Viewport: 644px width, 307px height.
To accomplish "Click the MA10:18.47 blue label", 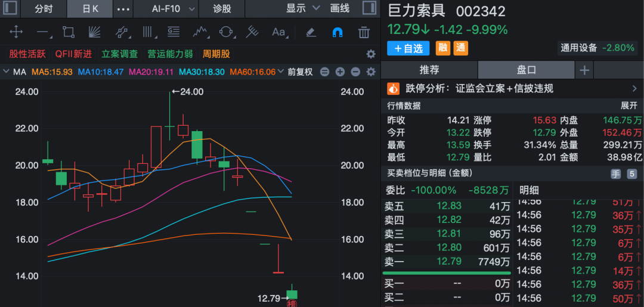I will pyautogui.click(x=101, y=72).
